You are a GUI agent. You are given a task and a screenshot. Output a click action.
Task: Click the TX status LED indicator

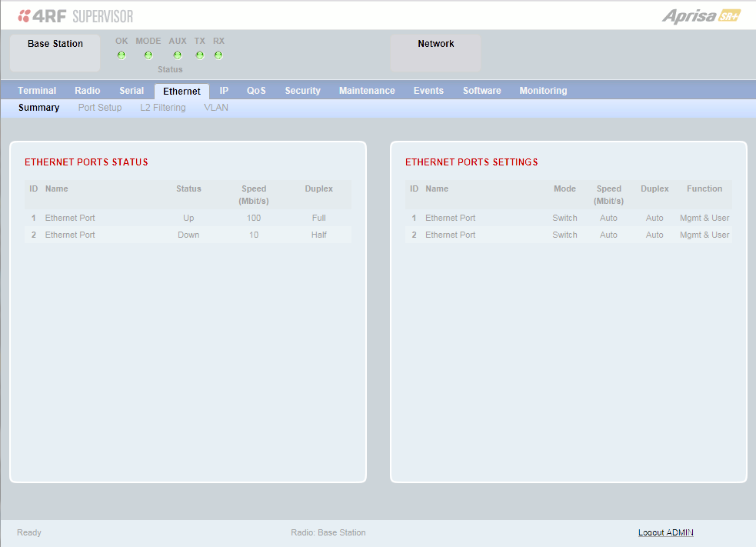(200, 55)
